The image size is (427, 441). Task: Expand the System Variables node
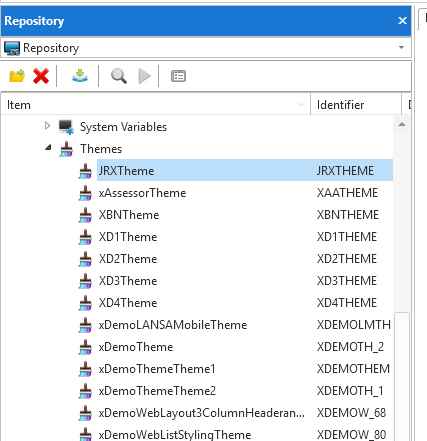point(47,126)
